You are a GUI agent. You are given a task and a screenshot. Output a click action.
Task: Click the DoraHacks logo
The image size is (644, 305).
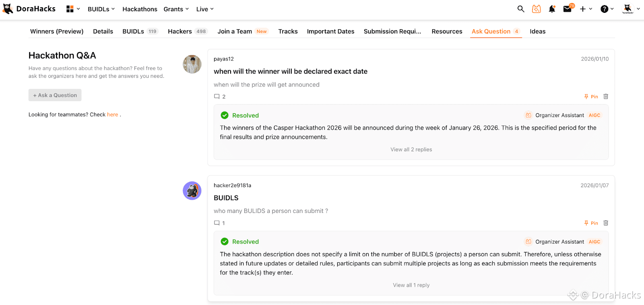(x=29, y=9)
